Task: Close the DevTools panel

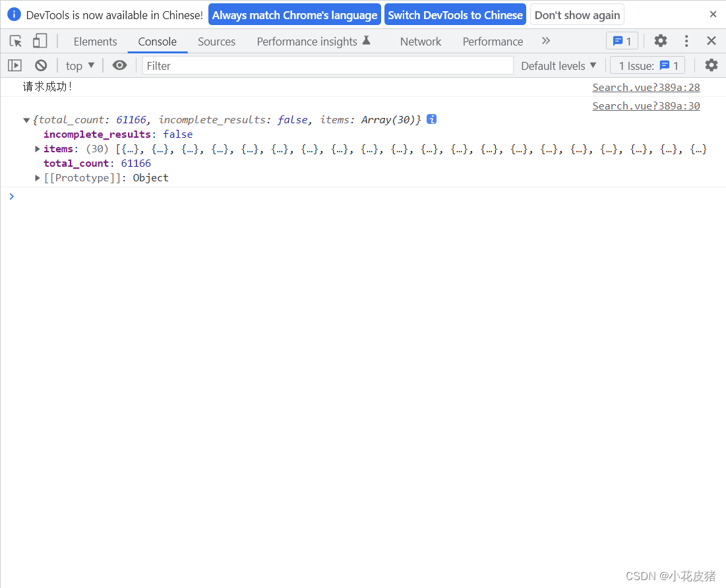Action: point(711,42)
